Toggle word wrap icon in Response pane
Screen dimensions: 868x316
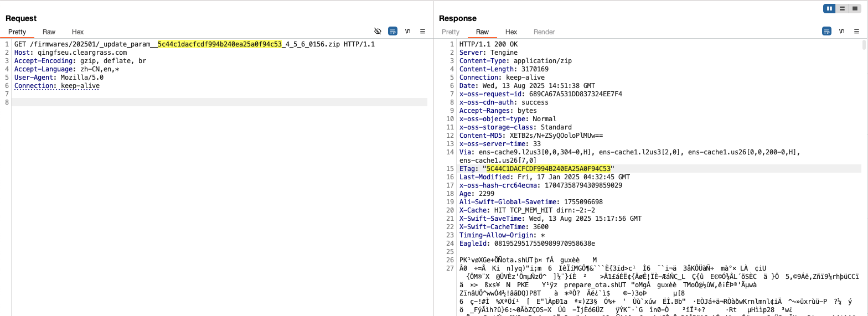coord(826,32)
